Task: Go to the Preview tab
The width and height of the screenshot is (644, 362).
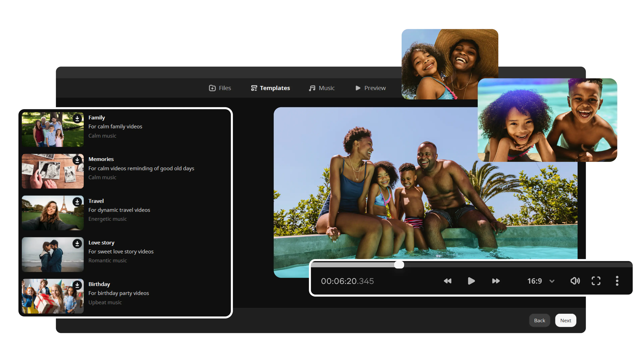Action: [x=370, y=88]
